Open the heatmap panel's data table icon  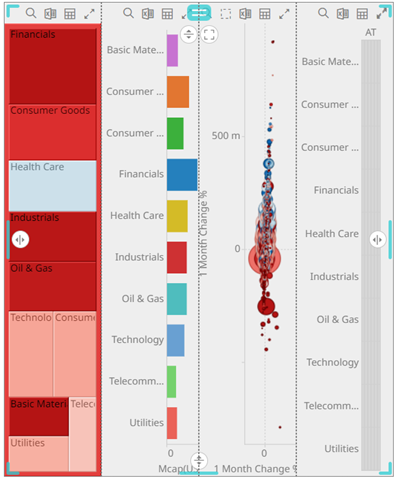tap(362, 14)
